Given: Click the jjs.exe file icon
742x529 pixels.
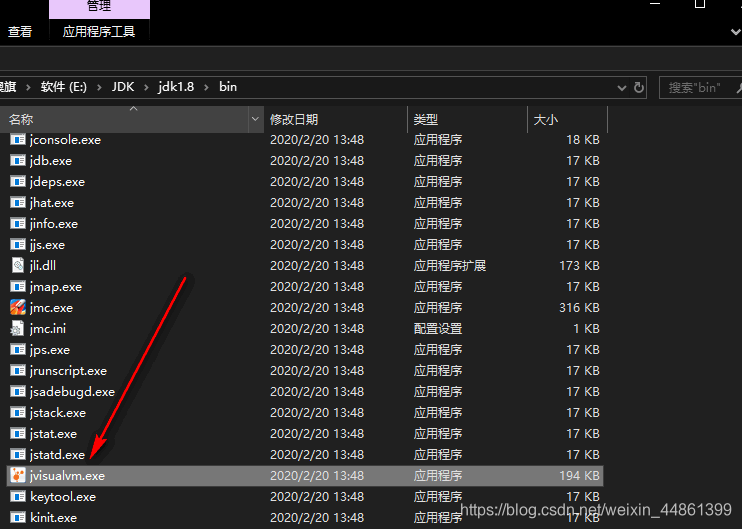Looking at the screenshot, I should click(x=18, y=245).
